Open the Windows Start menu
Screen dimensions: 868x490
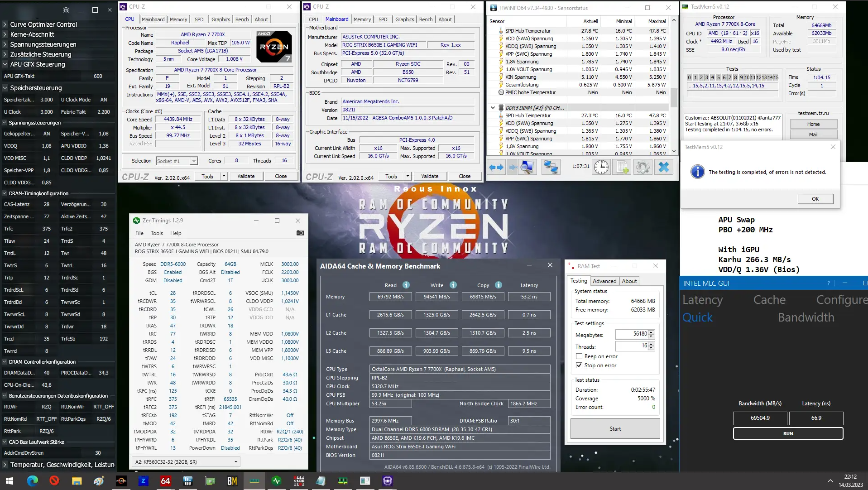(x=10, y=481)
